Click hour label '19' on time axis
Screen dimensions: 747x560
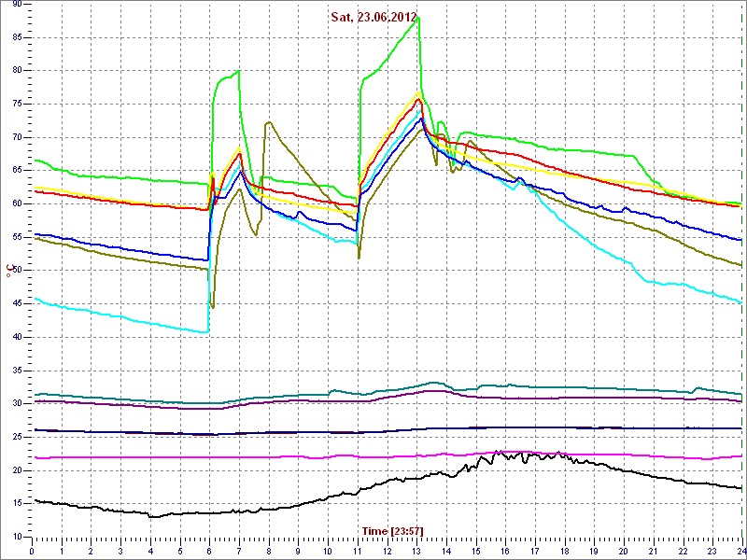coord(595,549)
